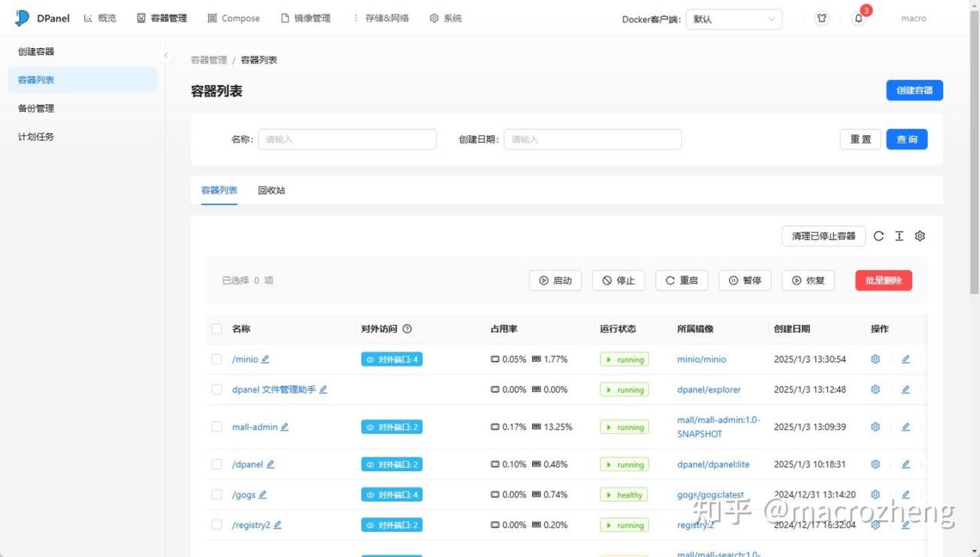Switch to the 回收站 tab
The image size is (980, 557).
tap(272, 191)
